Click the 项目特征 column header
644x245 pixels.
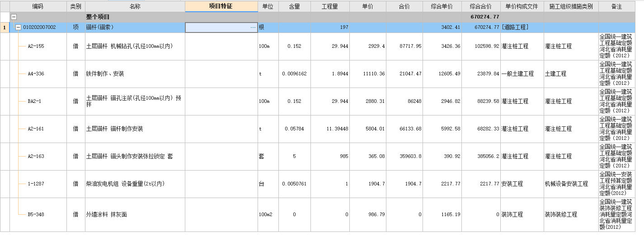click(221, 7)
